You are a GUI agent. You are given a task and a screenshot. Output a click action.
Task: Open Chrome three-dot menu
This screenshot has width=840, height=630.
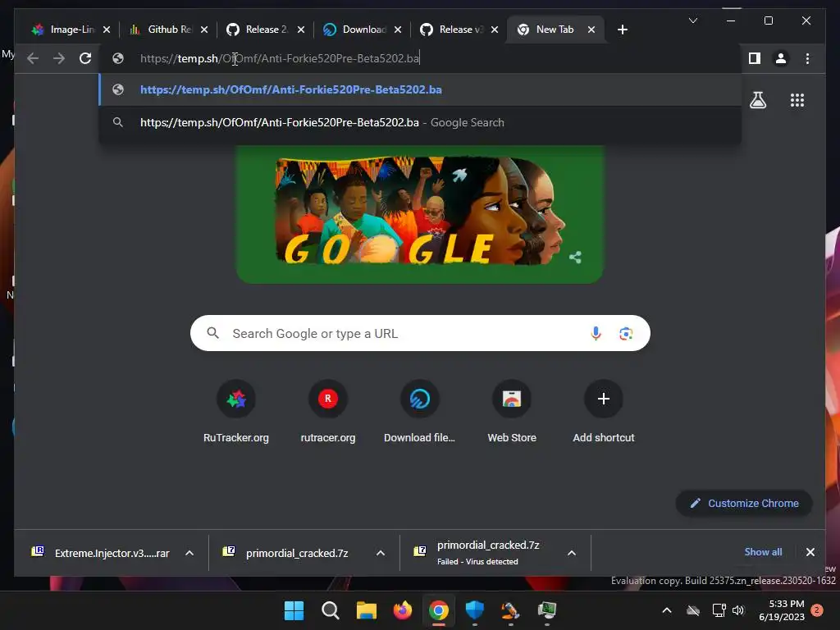pyautogui.click(x=807, y=58)
